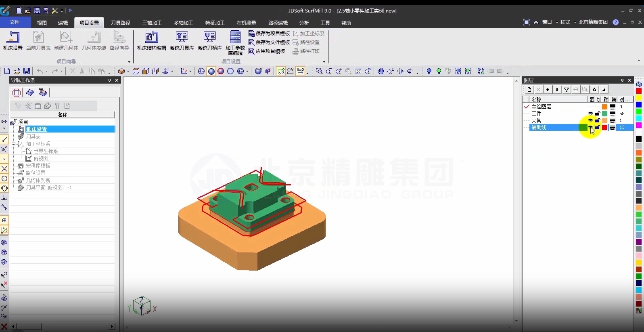The image size is (644, 332).
Task: Open the 3D box view dropdown arrow
Action: pyautogui.click(x=128, y=71)
